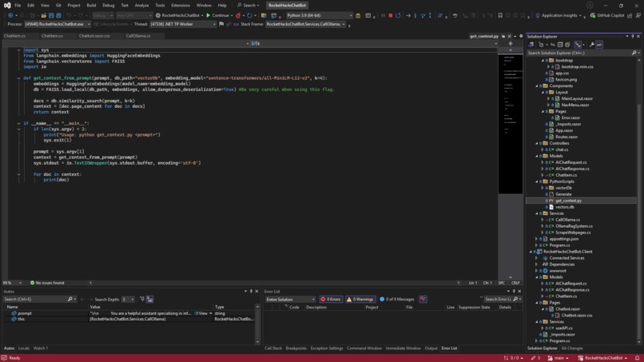Click Solution Explorer Properties wrench icon
The height and width of the screenshot is (362, 644).
coord(592,45)
